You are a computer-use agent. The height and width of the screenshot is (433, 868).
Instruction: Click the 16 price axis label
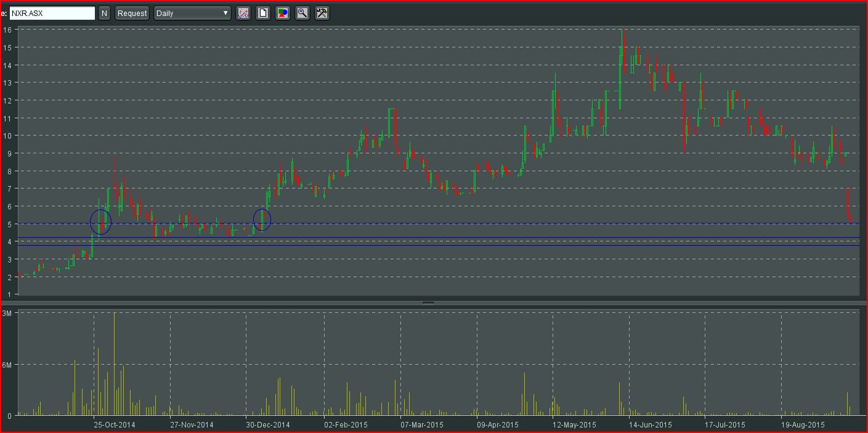coord(7,30)
